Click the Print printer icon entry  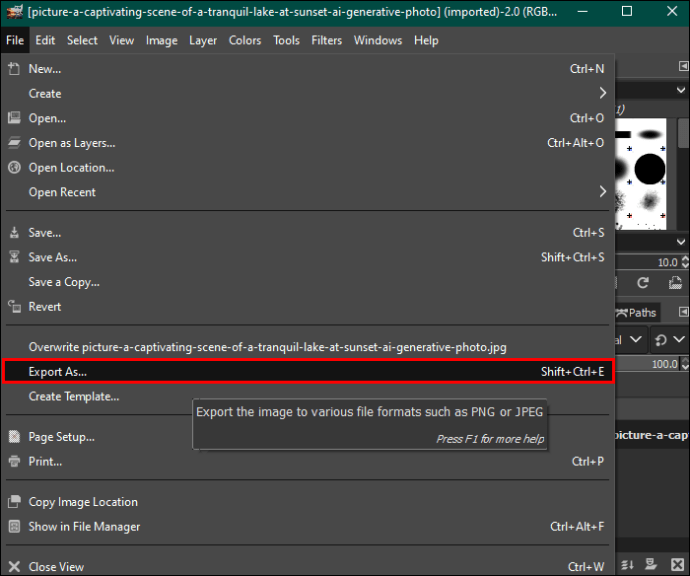point(14,462)
